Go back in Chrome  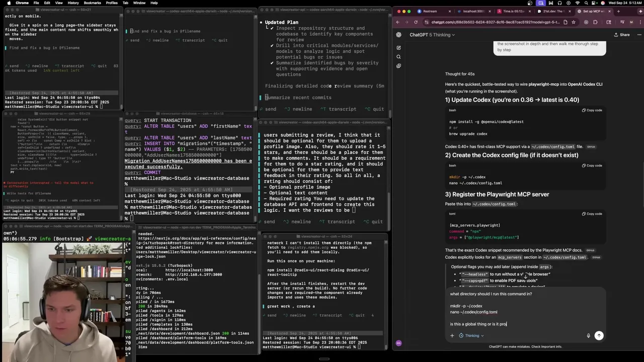point(397,22)
